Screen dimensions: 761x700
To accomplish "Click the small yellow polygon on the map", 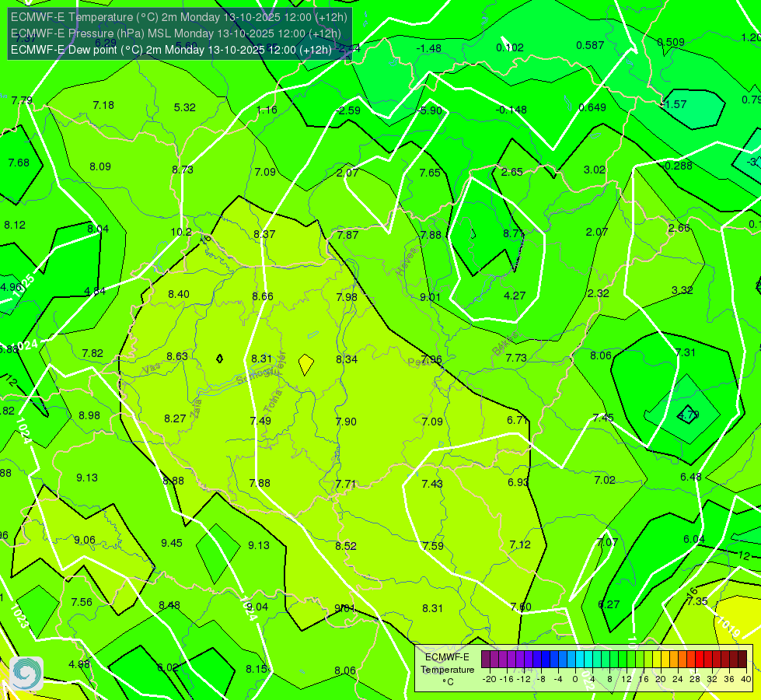I will [305, 364].
